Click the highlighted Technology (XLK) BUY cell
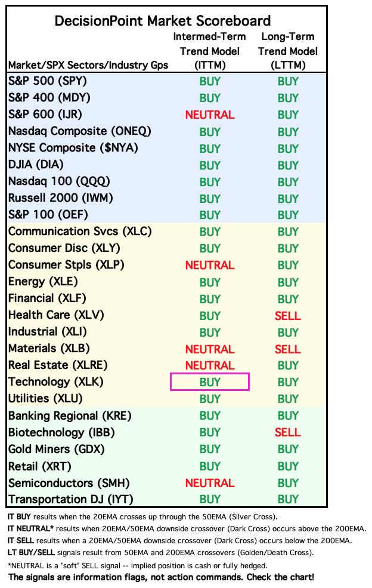Screen dimensions: 372x588 [210, 381]
